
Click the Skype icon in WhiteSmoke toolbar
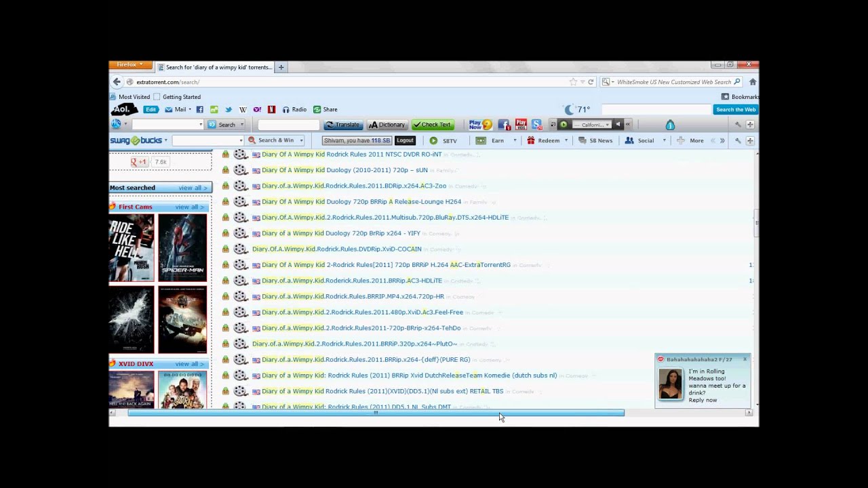[x=536, y=125]
